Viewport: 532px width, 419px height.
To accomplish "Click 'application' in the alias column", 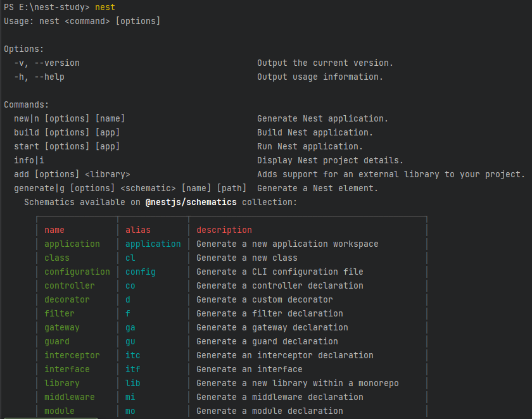I will pos(153,244).
